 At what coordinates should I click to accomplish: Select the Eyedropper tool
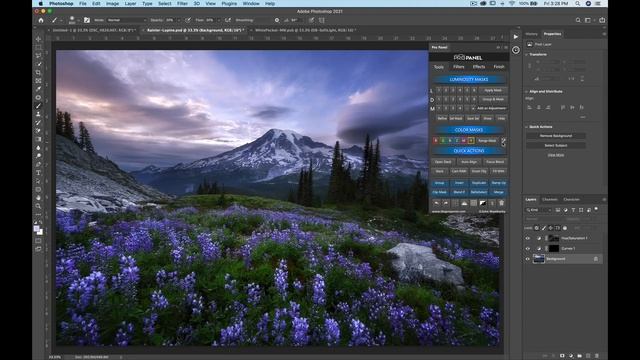(38, 89)
